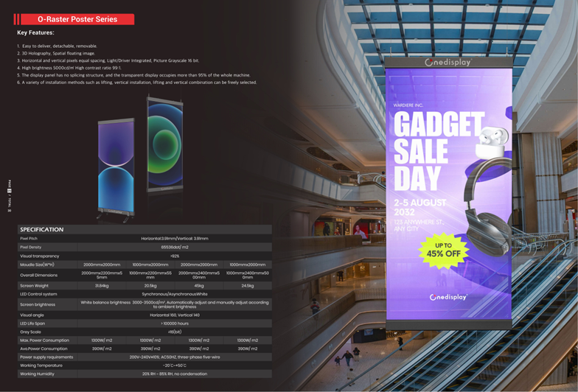Click the Onedisplay logo atop the hanging poster
Screen dimensions: 578x392
(448, 63)
